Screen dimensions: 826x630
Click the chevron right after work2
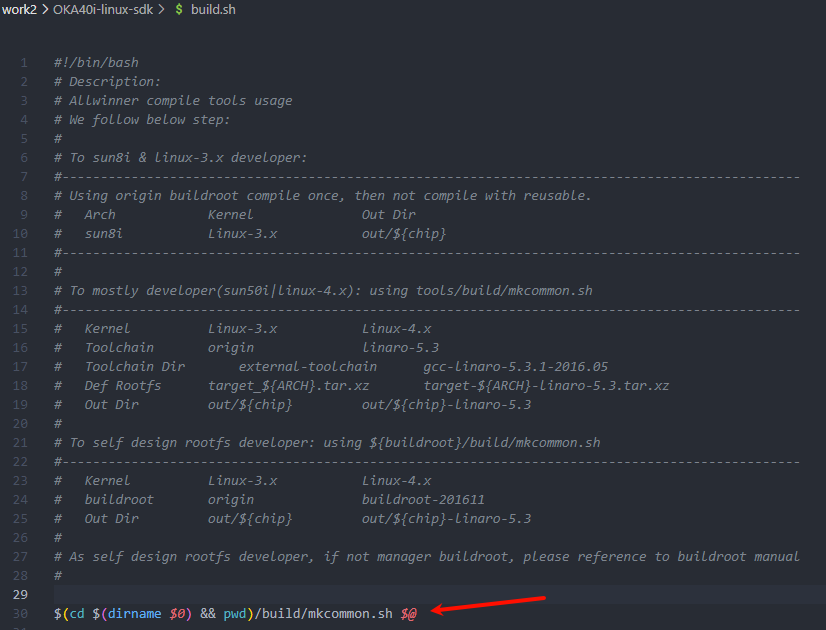click(x=45, y=9)
